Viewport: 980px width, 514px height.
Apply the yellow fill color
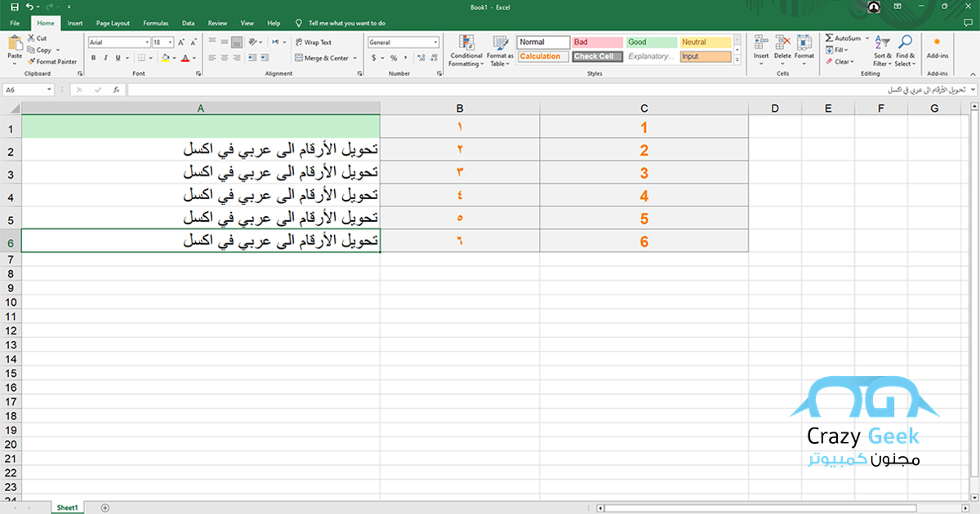pos(165,58)
